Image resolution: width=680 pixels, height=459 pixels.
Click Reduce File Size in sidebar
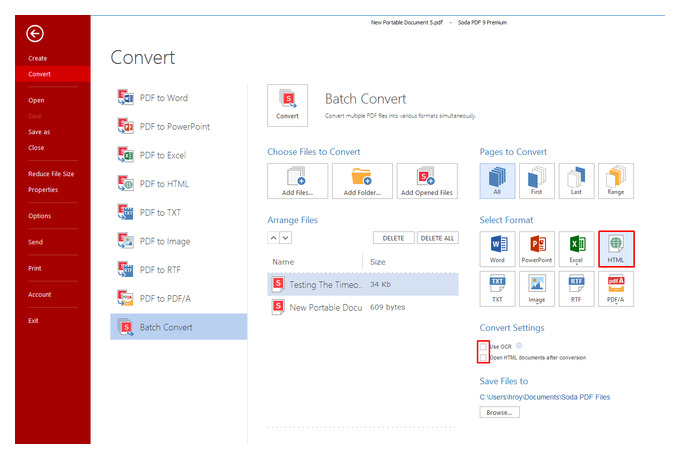click(51, 174)
